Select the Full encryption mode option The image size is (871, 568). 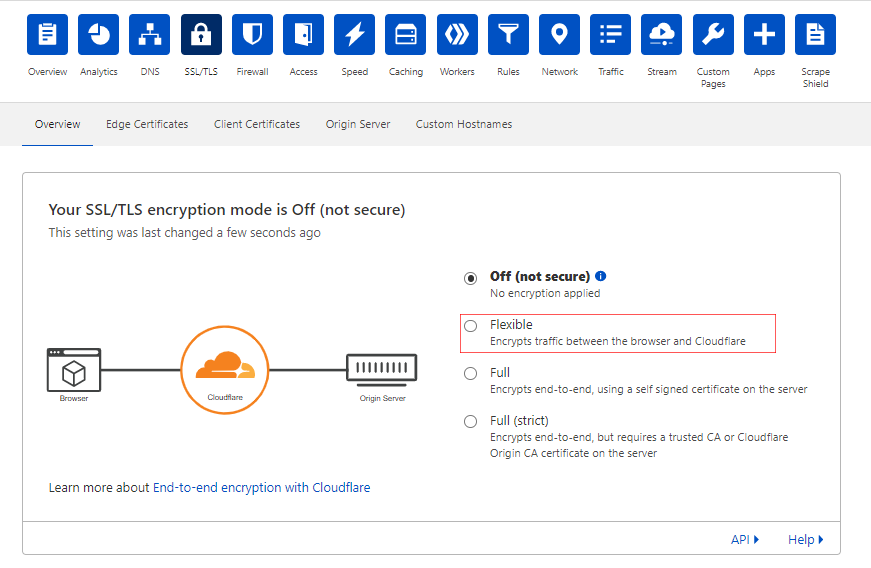[471, 374]
